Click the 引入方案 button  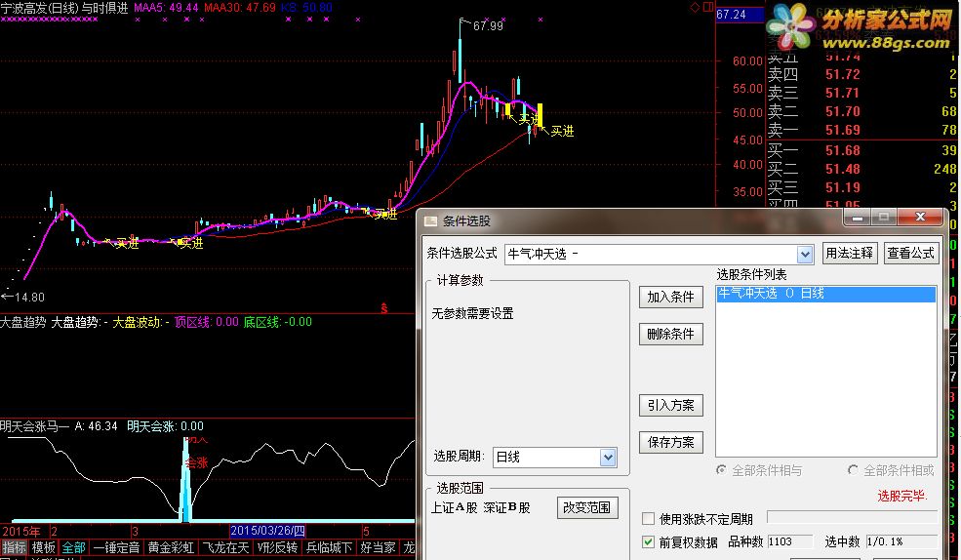click(x=670, y=405)
